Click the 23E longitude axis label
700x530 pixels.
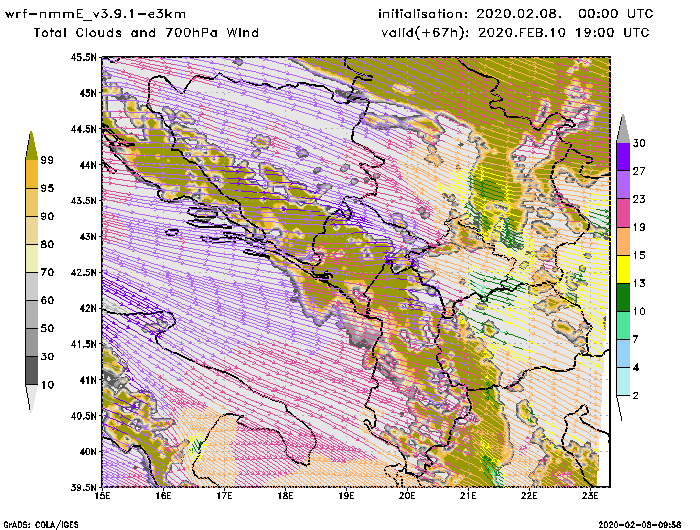[590, 496]
